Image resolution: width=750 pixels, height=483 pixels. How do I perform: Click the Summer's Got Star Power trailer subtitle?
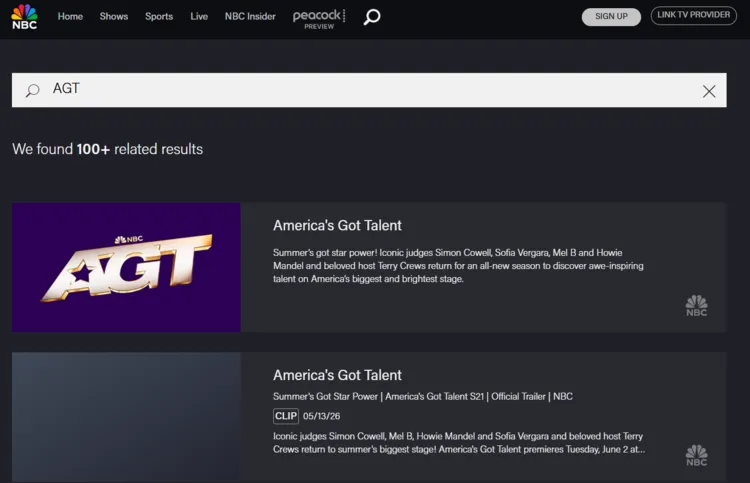[x=423, y=396]
